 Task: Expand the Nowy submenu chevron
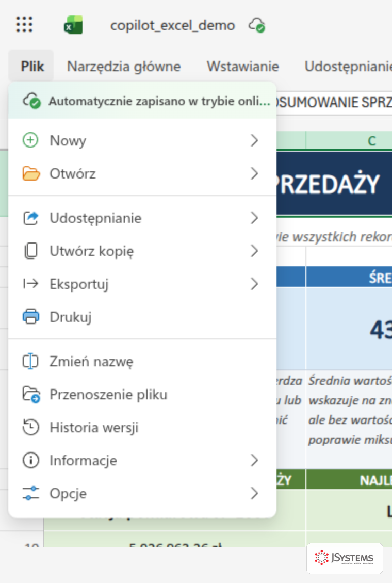254,140
